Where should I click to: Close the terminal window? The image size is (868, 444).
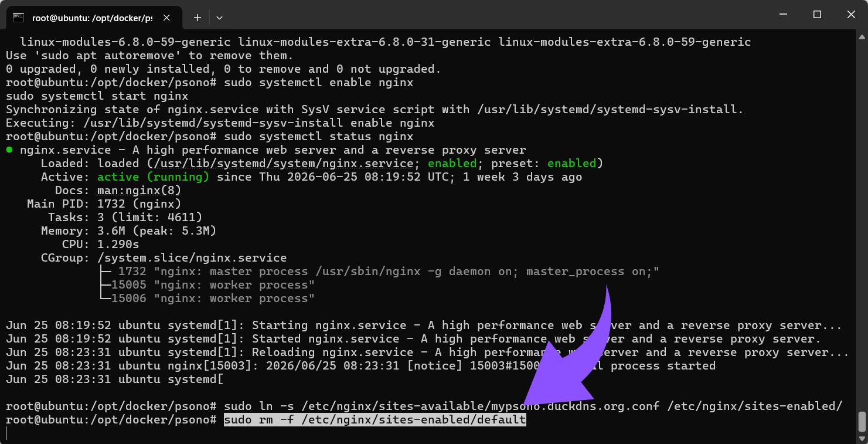point(851,15)
